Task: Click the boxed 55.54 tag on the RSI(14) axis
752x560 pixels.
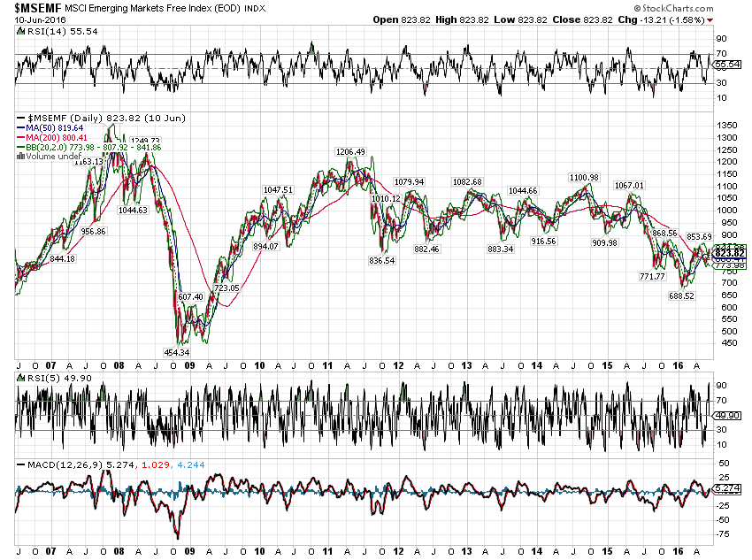Action: [x=727, y=65]
